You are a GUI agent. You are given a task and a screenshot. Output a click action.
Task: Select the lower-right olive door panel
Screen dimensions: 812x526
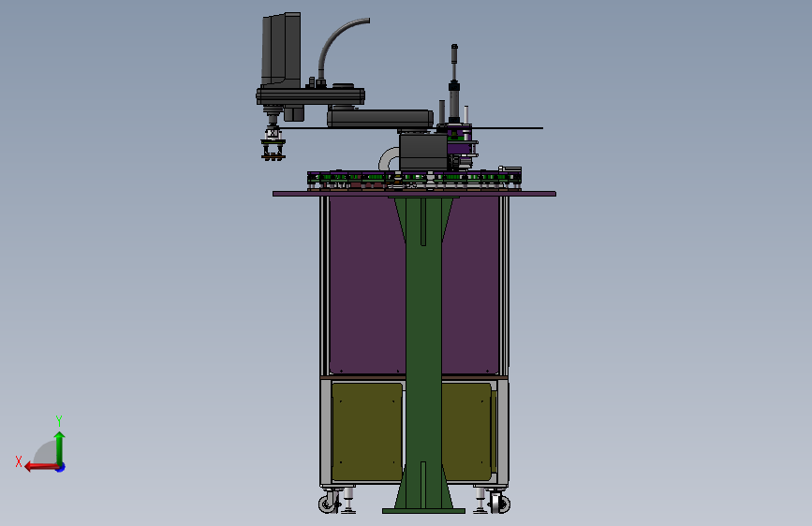tap(467, 431)
